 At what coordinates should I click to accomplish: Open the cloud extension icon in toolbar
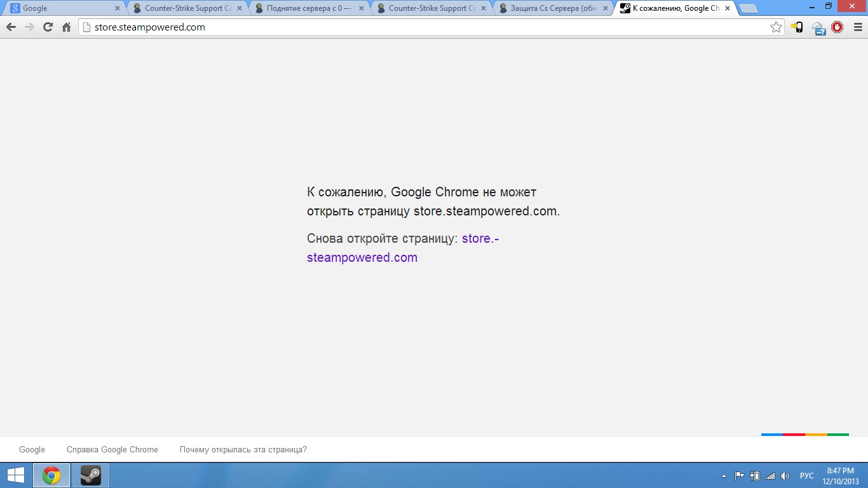(x=818, y=27)
